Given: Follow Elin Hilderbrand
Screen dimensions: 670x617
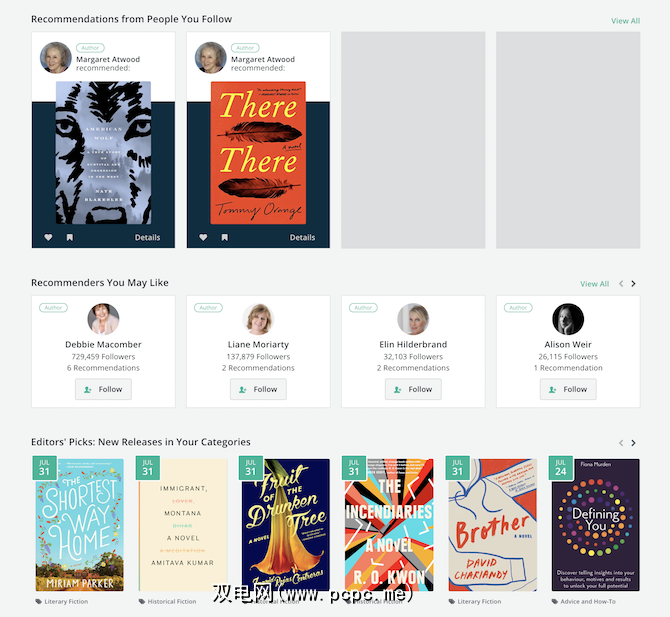Looking at the screenshot, I should (x=413, y=389).
